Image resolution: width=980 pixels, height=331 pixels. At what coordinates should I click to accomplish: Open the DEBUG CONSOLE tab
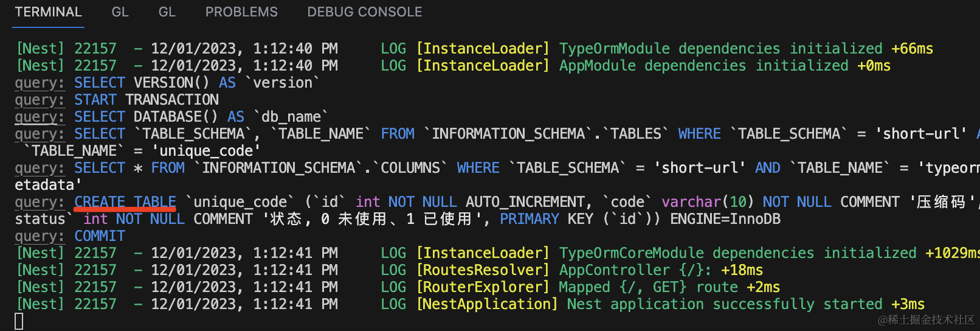tap(364, 12)
